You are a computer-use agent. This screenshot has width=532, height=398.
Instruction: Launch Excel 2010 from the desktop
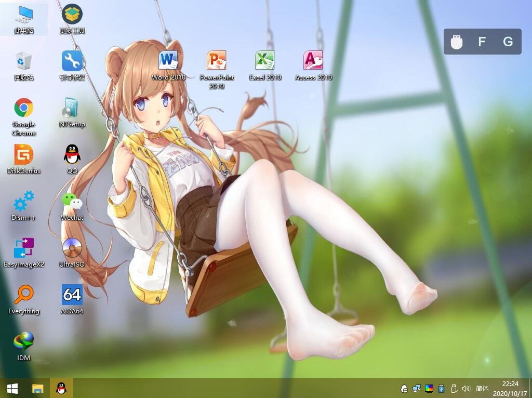(265, 66)
